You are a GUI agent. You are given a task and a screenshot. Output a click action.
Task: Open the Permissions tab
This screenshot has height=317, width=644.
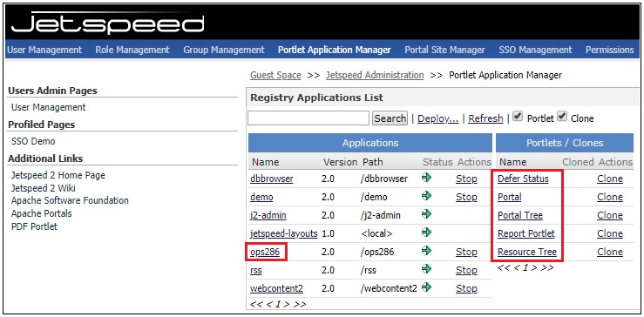coord(609,51)
